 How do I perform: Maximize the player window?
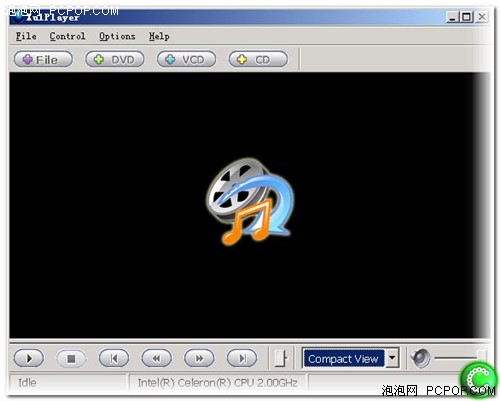pyautogui.click(x=467, y=16)
